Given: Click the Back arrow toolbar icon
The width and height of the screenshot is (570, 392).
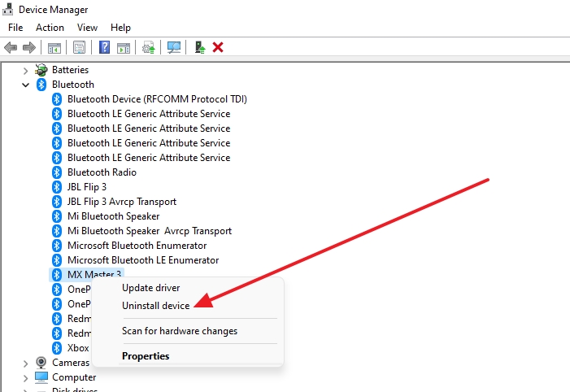Looking at the screenshot, I should point(11,47).
